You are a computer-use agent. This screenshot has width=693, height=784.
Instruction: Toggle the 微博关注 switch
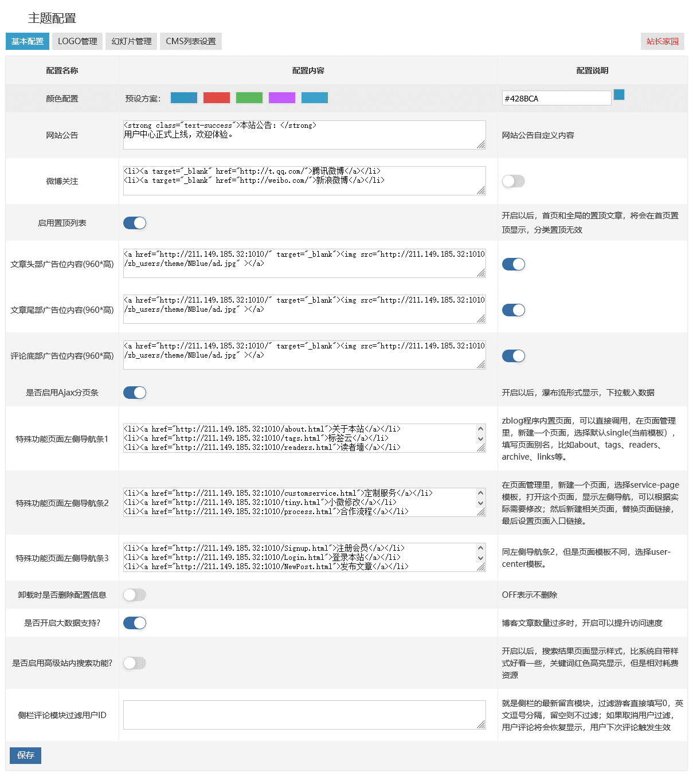[514, 181]
